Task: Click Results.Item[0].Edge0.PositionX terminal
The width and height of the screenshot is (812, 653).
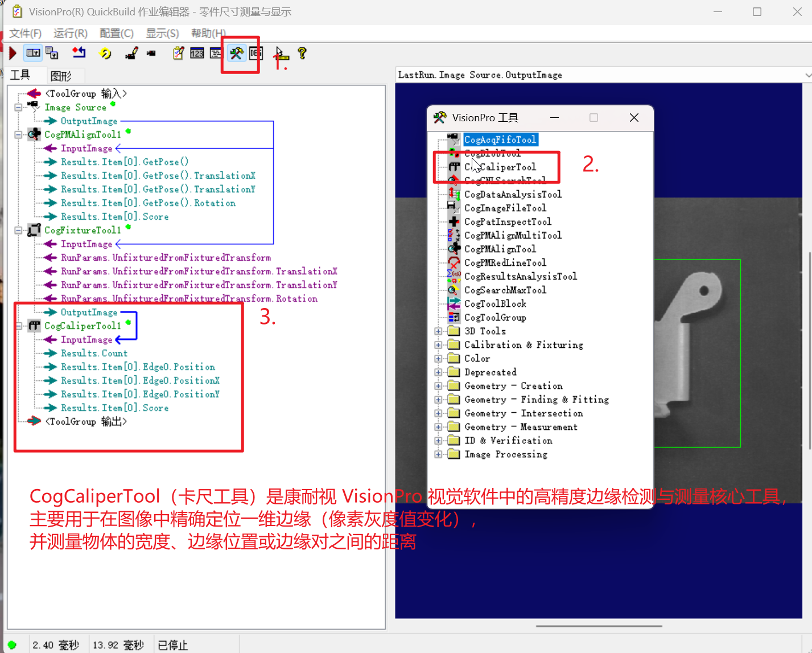Action: tap(140, 380)
